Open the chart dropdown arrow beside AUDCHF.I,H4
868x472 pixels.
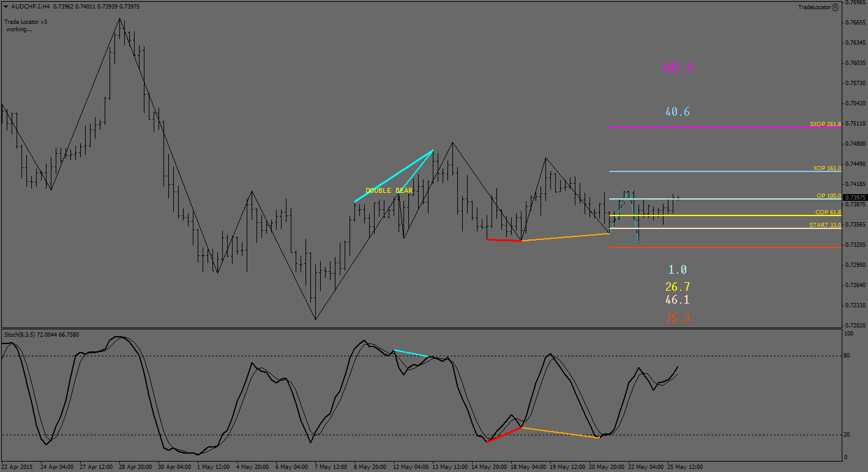[x=6, y=7]
